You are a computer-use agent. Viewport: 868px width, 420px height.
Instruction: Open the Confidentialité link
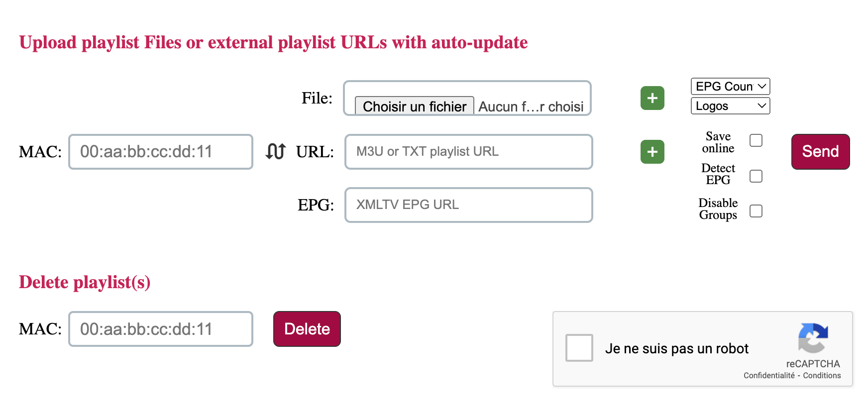(769, 376)
